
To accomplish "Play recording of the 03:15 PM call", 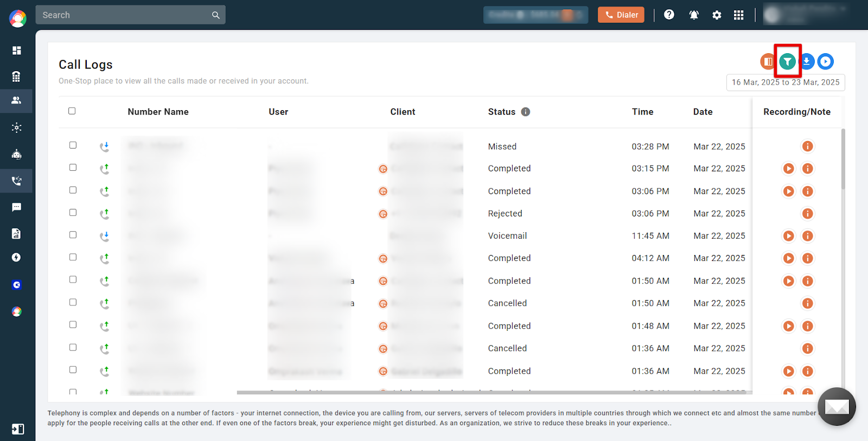I will [788, 169].
